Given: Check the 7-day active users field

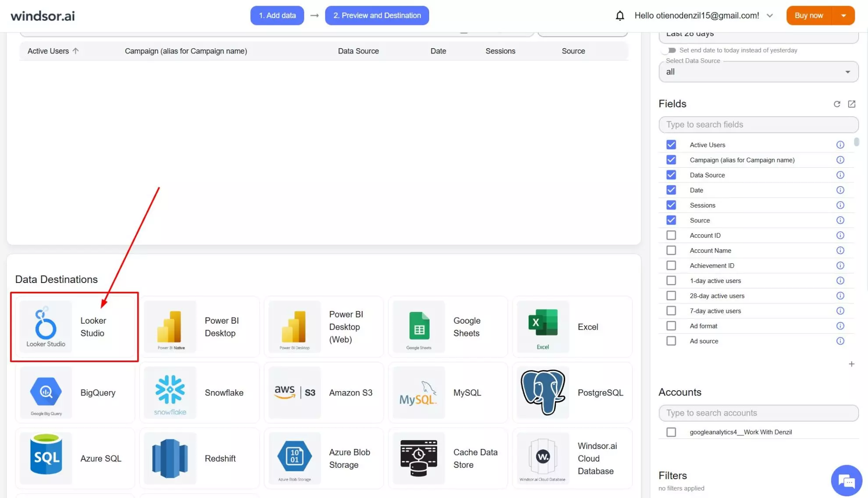Looking at the screenshot, I should click(671, 311).
